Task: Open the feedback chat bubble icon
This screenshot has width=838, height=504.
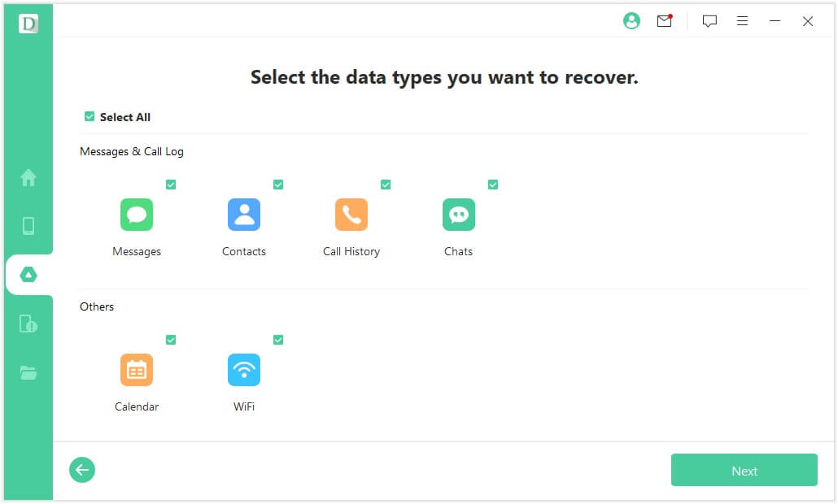Action: (709, 21)
